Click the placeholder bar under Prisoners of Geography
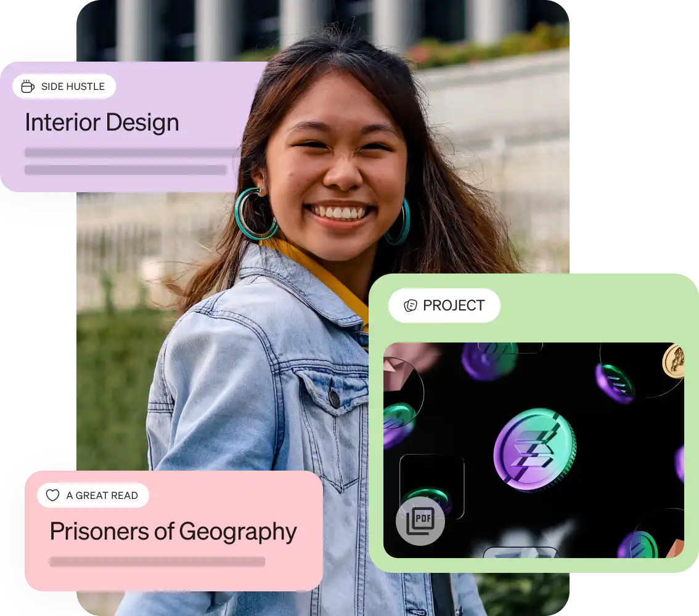 point(157,562)
